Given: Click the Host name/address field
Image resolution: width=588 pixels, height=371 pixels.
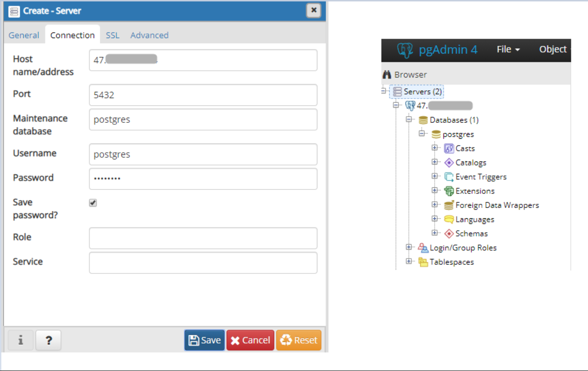Looking at the screenshot, I should pos(203,60).
